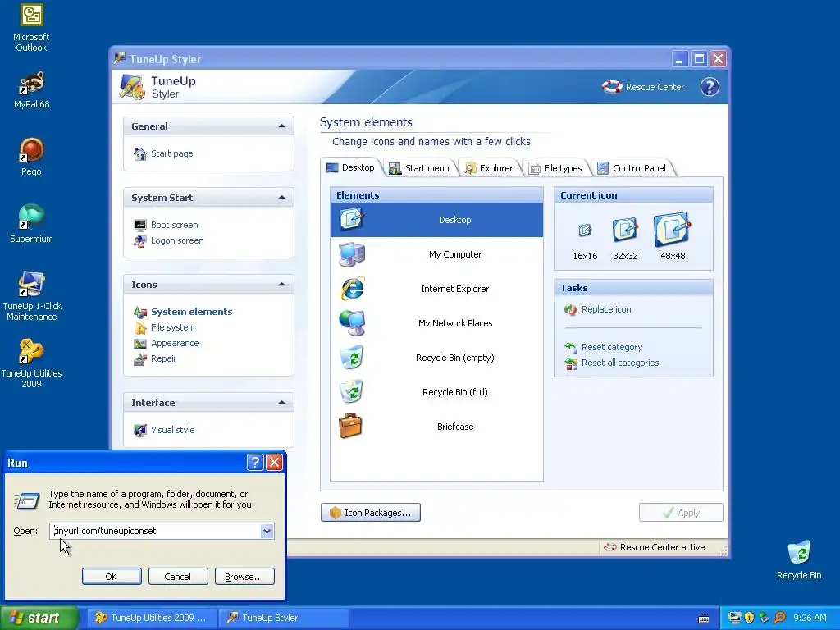
Task: Select the Recycle Bin (empty) icon
Action: pos(352,358)
